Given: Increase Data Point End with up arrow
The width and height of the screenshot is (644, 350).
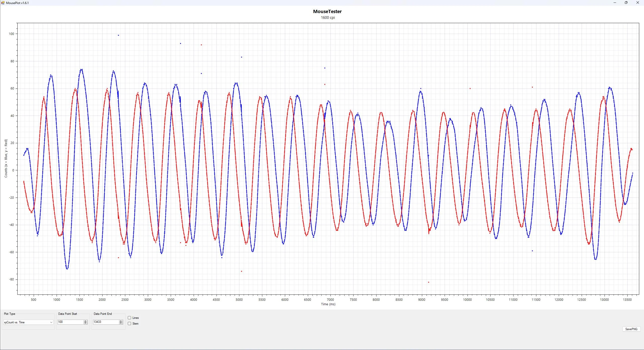Looking at the screenshot, I should pyautogui.click(x=121, y=321).
